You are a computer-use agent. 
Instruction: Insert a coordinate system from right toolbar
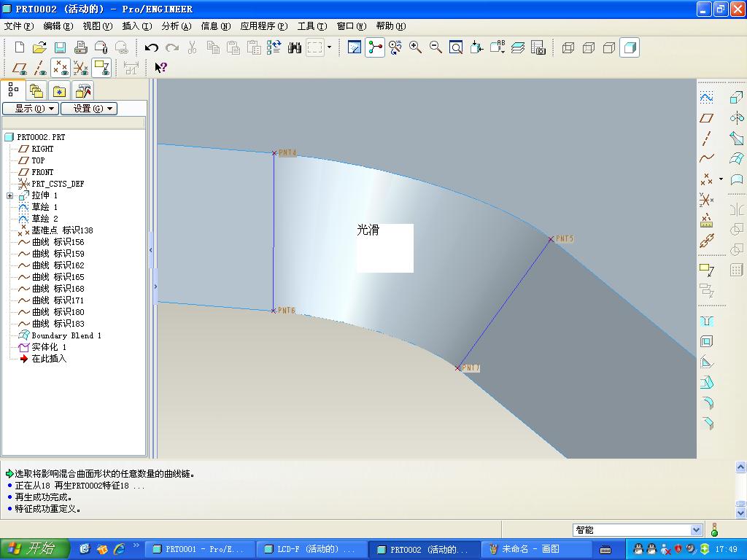pyautogui.click(x=706, y=200)
